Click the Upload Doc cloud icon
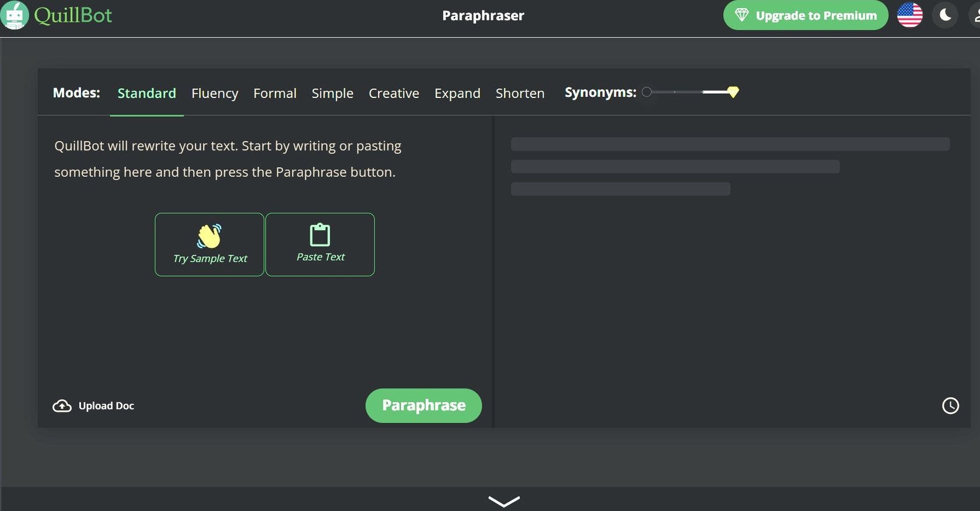This screenshot has width=980, height=511. pos(62,406)
